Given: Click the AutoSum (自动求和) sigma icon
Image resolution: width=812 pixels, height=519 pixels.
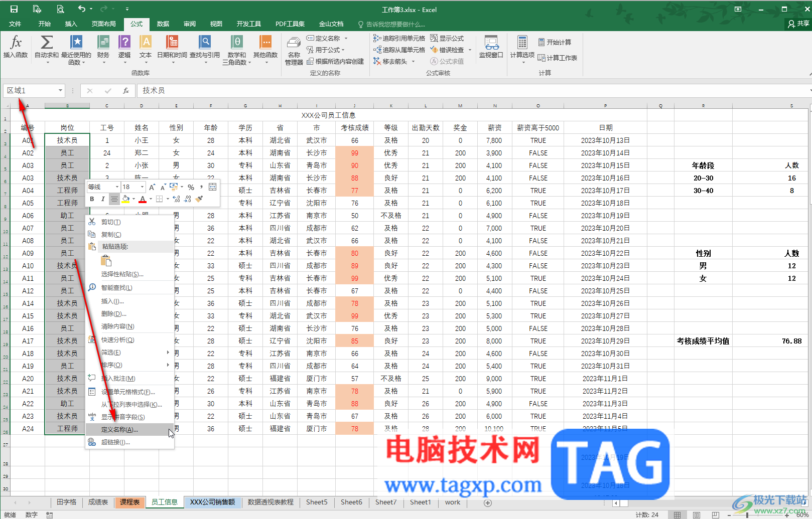Looking at the screenshot, I should pyautogui.click(x=47, y=42).
